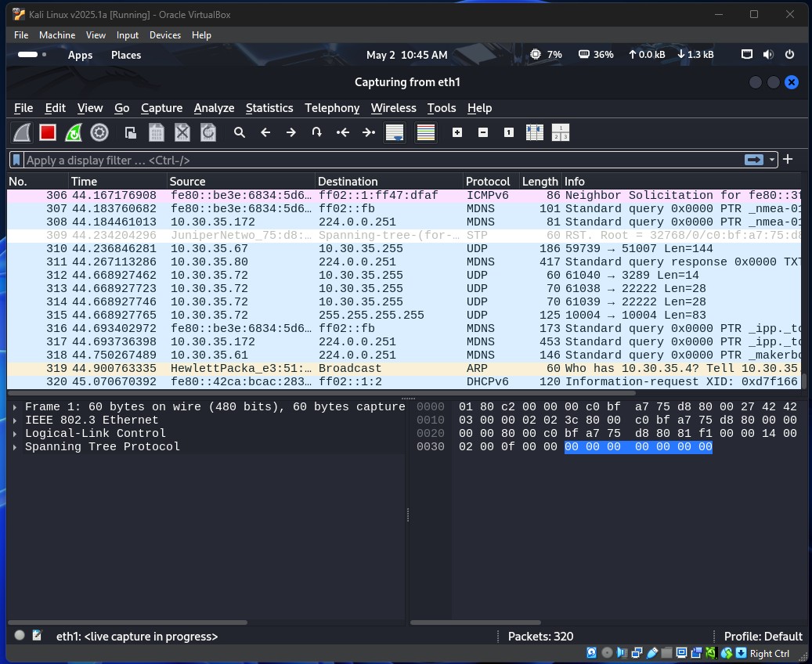Add a display filter button with plus

click(x=788, y=160)
